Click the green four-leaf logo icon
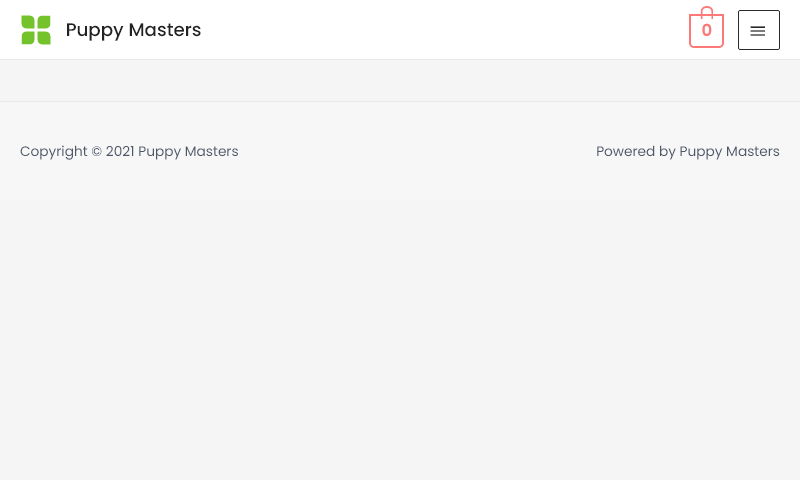Screen dimensions: 800x480 (36, 30)
